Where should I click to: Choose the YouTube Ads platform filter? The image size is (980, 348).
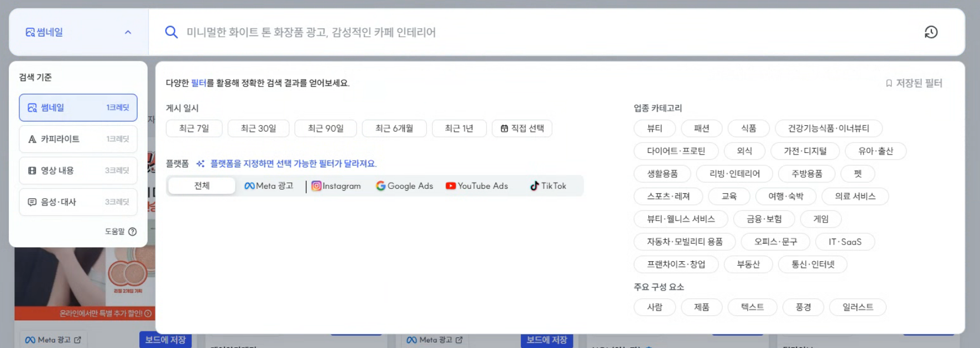pyautogui.click(x=477, y=186)
